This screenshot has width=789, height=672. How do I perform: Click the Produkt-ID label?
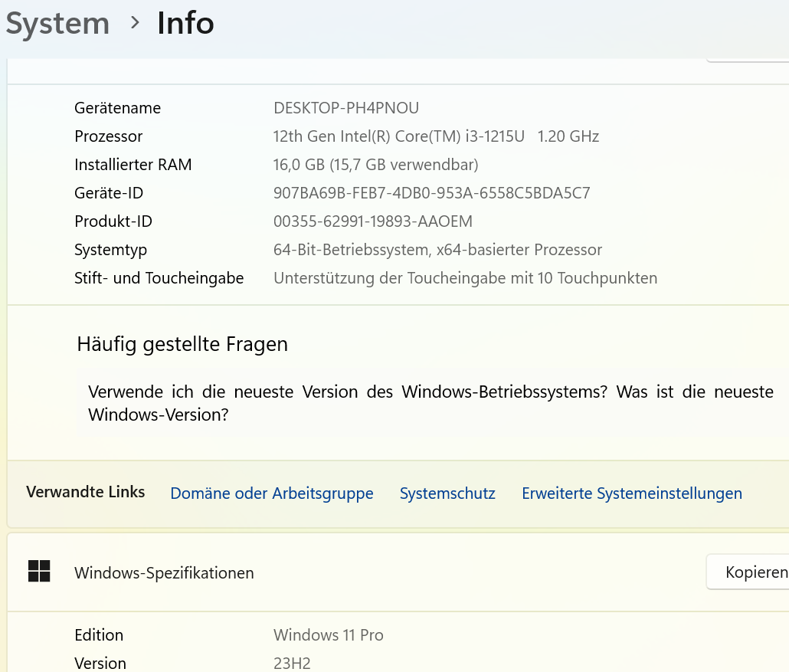pos(113,221)
